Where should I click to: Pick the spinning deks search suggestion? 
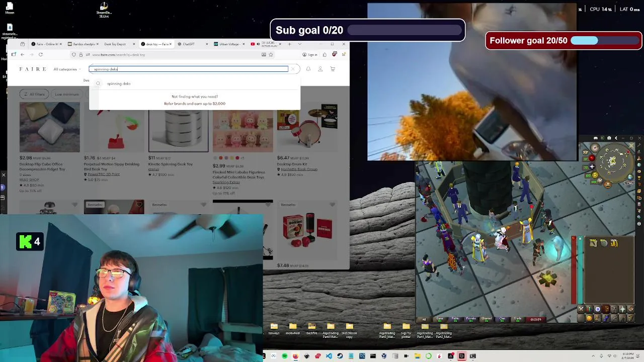coord(119,83)
